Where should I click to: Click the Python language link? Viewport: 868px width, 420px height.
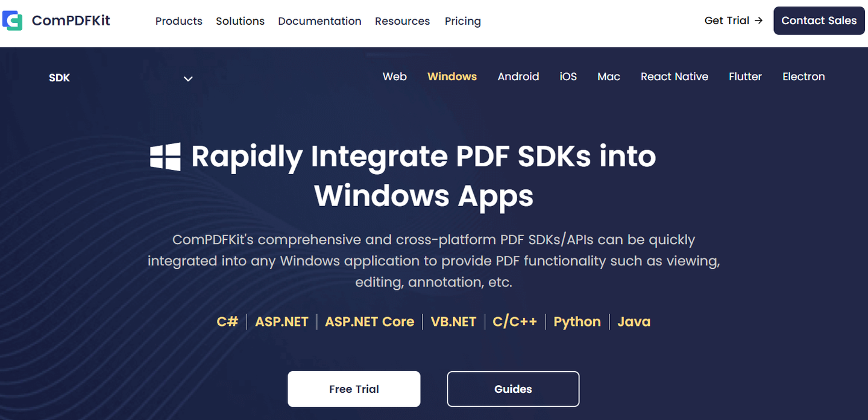point(577,322)
